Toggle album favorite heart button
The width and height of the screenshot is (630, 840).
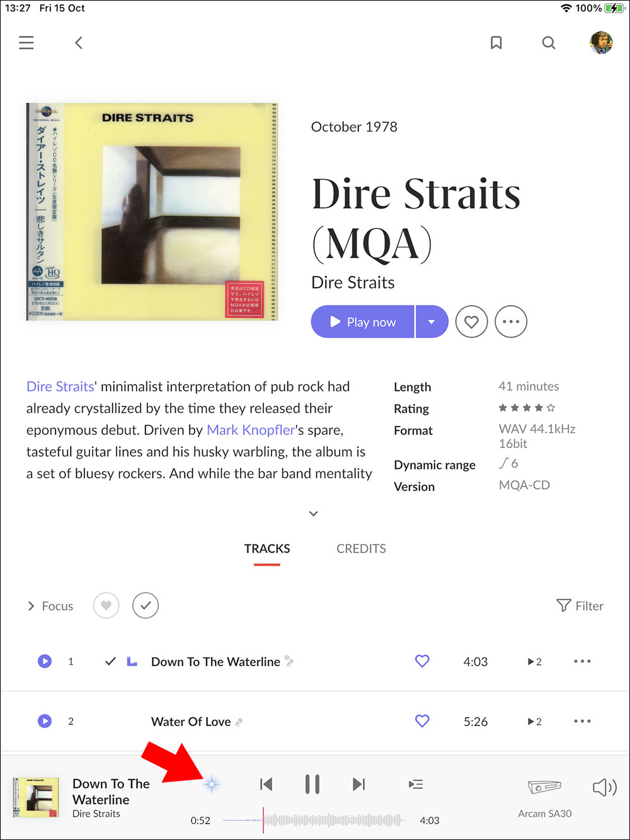click(471, 322)
